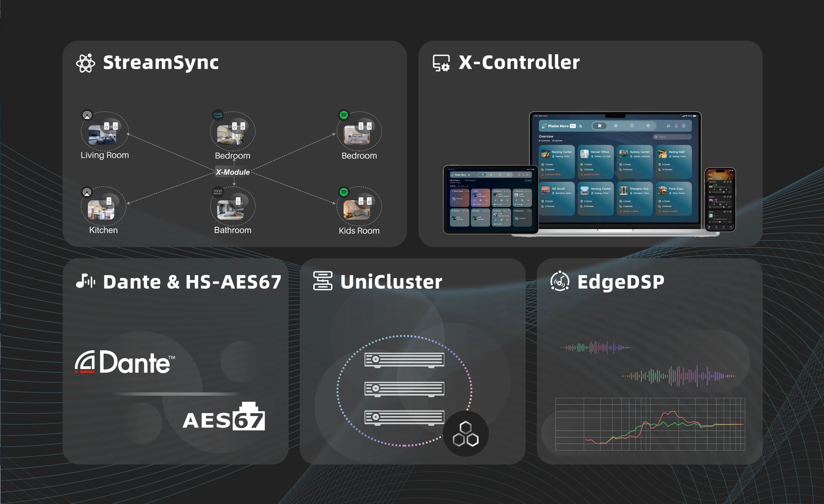Switch to My House 2 on tablet
The width and height of the screenshot is (824, 504).
pos(470,180)
